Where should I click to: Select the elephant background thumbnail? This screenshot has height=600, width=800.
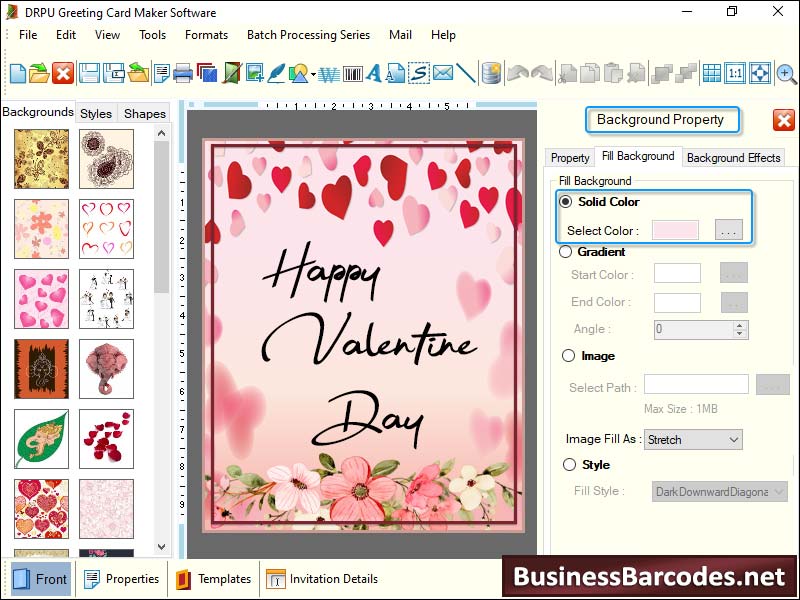106,368
